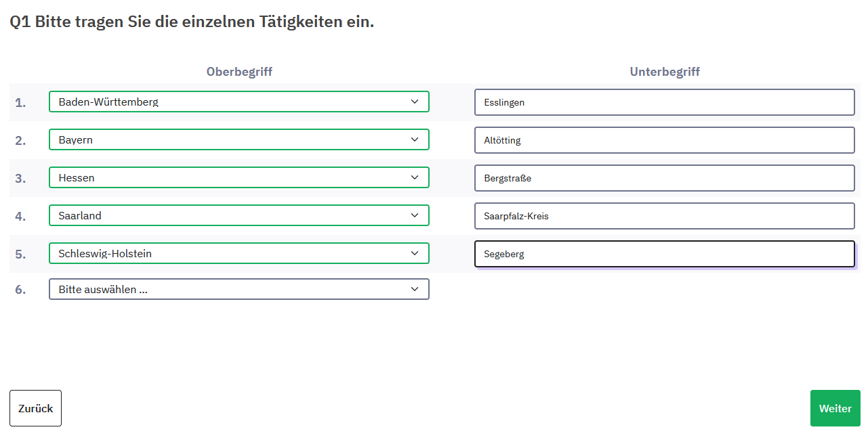868x440 pixels.
Task: Click the Zurück button
Action: pos(35,408)
